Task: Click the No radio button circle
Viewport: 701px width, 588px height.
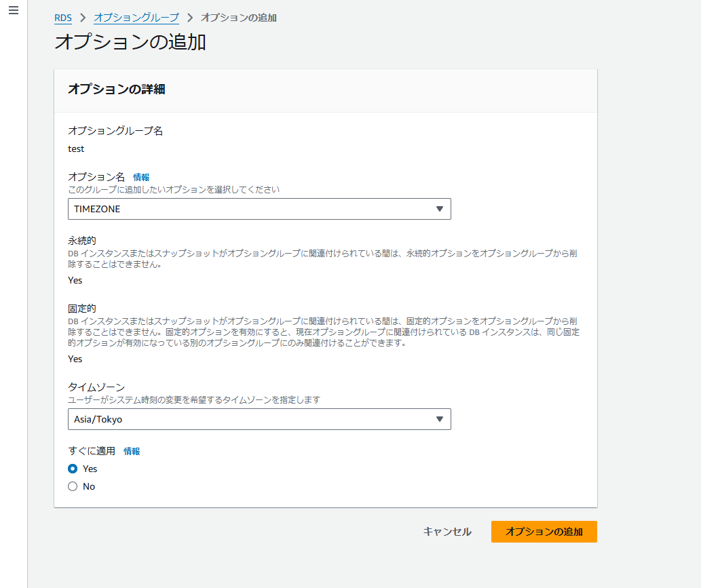Action: click(x=72, y=486)
